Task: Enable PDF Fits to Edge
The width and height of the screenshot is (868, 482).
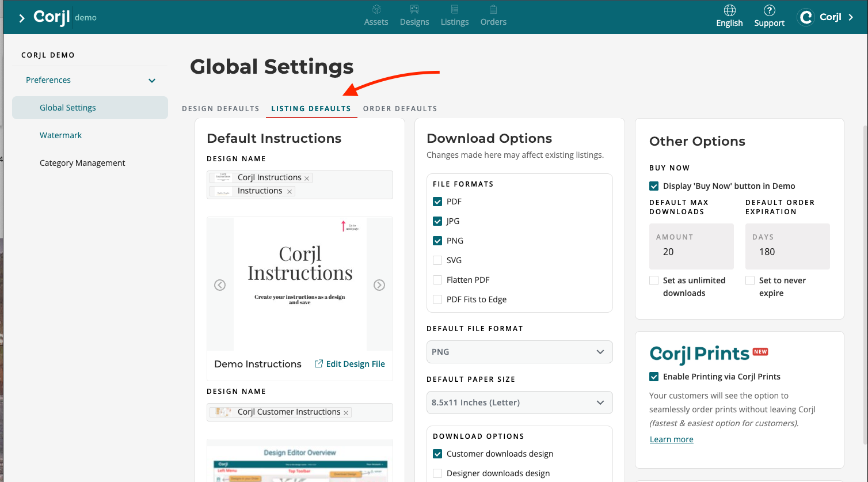Action: (x=437, y=299)
